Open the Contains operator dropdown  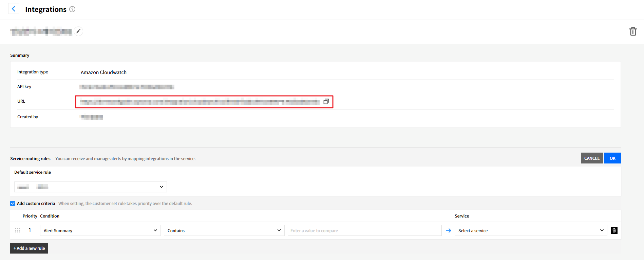point(224,230)
